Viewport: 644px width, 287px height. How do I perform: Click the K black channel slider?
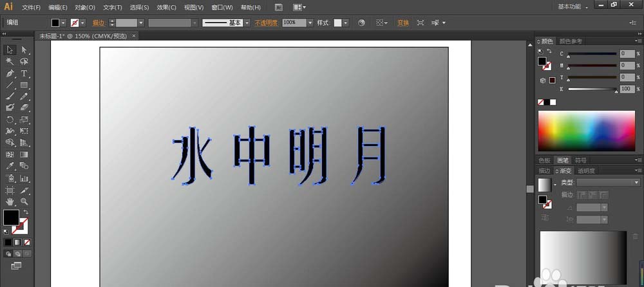[x=591, y=89]
